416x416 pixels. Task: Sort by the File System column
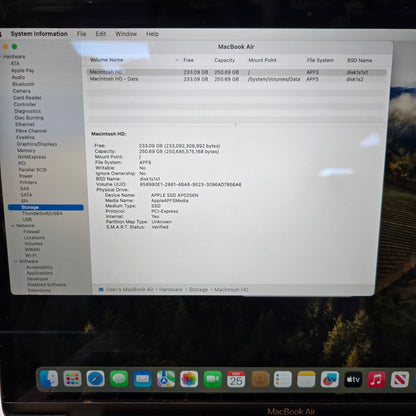coord(320,60)
